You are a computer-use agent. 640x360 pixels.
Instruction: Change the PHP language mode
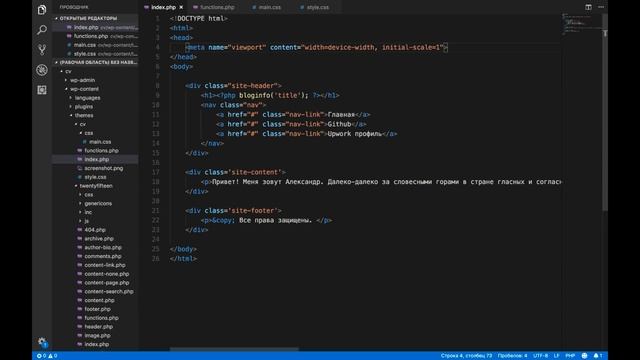tap(570, 356)
